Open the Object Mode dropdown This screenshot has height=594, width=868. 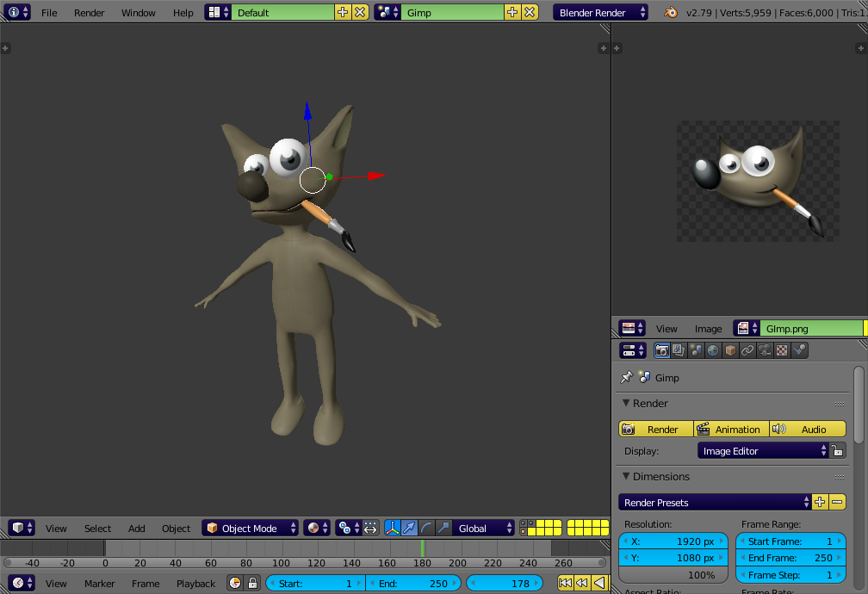(251, 528)
